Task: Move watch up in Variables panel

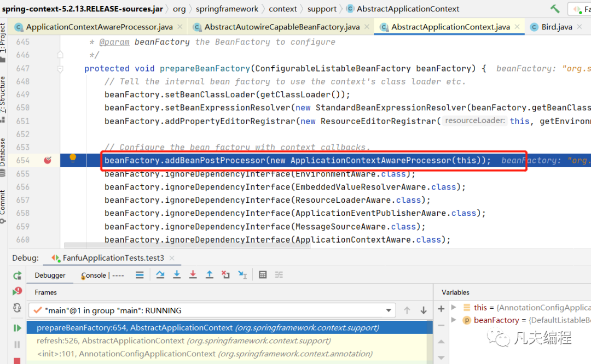Action: click(441, 342)
